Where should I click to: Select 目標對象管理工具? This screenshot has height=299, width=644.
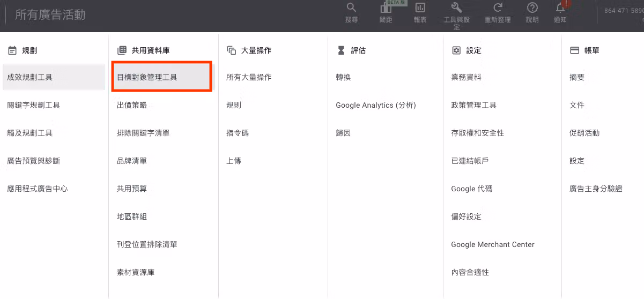click(162, 77)
